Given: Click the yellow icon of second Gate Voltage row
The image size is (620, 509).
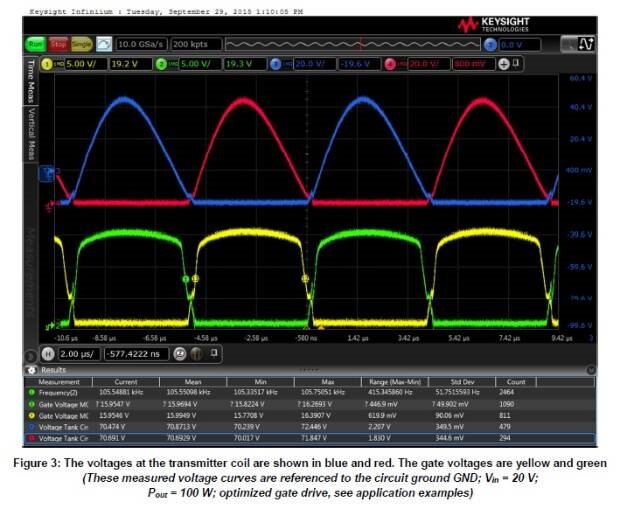Looking at the screenshot, I should click(x=31, y=416).
